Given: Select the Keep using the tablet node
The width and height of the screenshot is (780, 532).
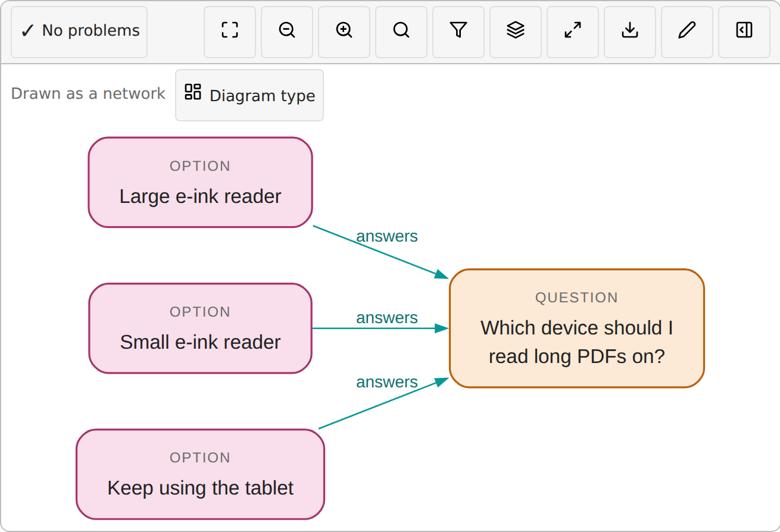Looking at the screenshot, I should [x=201, y=474].
